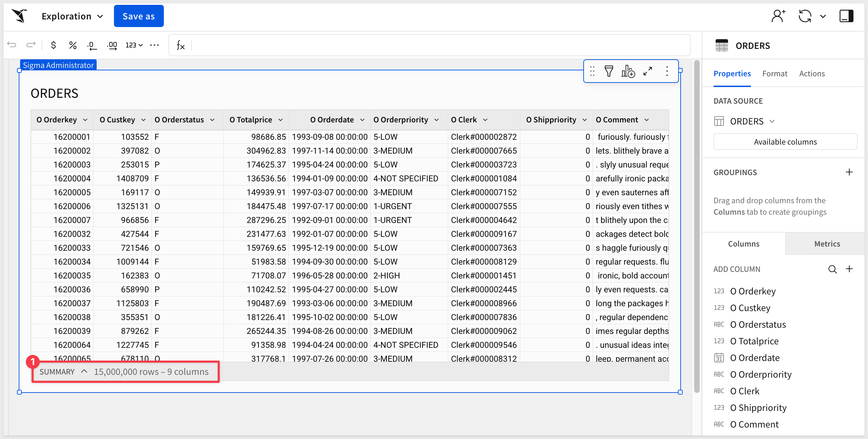
Task: Search columns with magnifier icon
Action: 832,269
